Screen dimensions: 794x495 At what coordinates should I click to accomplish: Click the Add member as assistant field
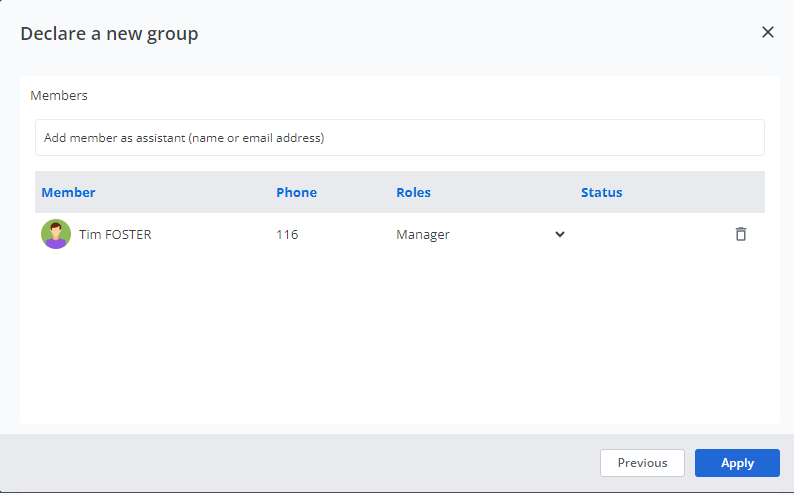click(399, 138)
